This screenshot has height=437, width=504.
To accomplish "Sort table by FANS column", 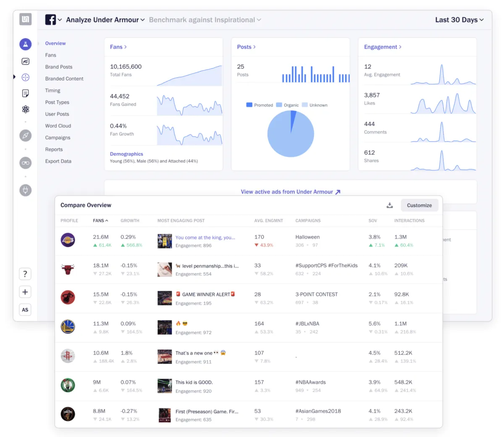I will (100, 221).
